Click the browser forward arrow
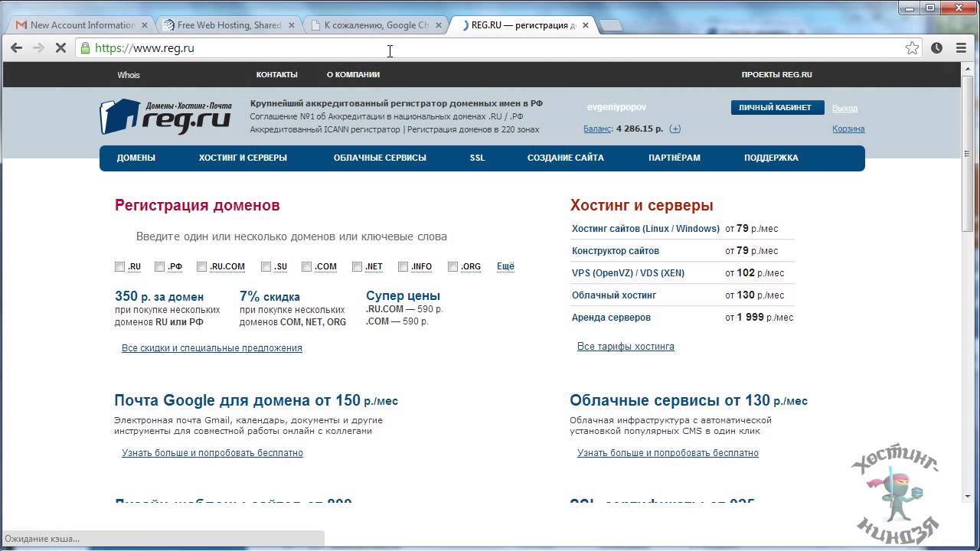Viewport: 980px width, 551px height. pyautogui.click(x=39, y=47)
